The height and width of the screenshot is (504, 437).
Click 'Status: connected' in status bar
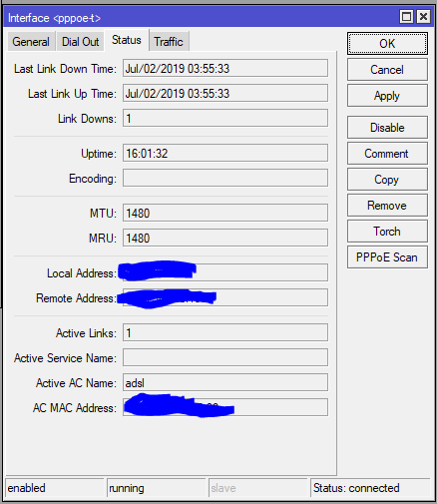click(x=370, y=488)
